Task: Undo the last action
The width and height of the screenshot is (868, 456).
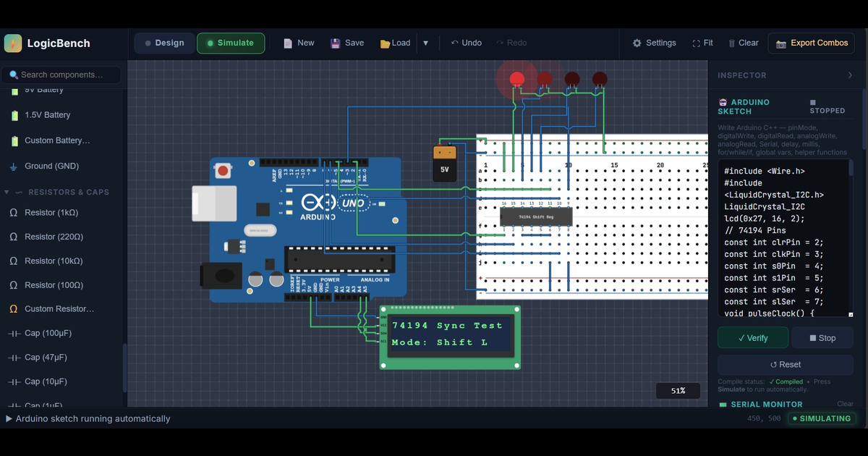Action: tap(467, 43)
